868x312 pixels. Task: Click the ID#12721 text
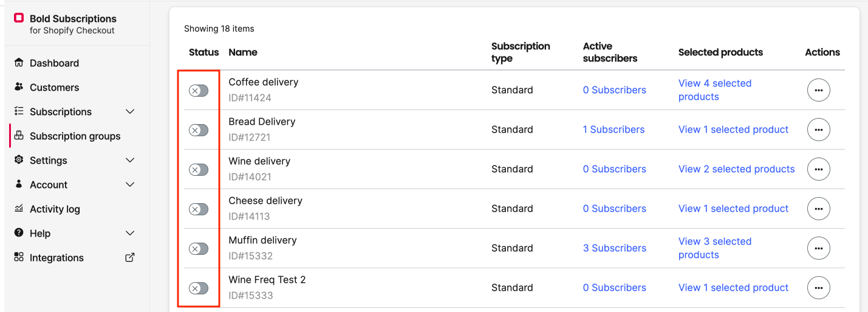250,137
